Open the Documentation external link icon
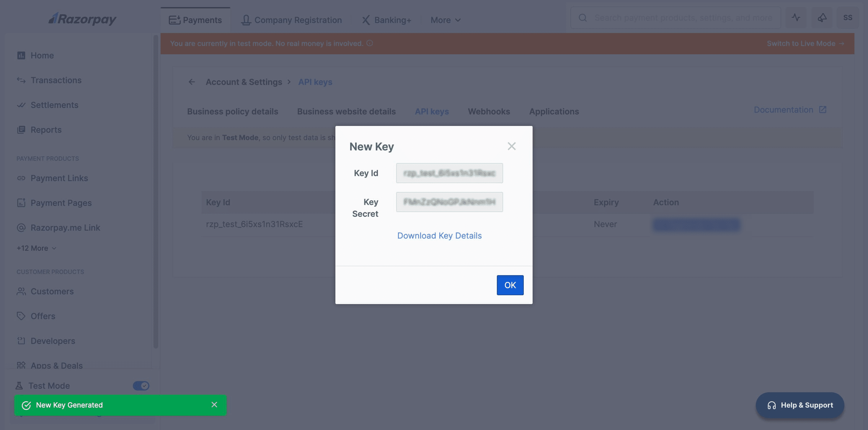 823,110
